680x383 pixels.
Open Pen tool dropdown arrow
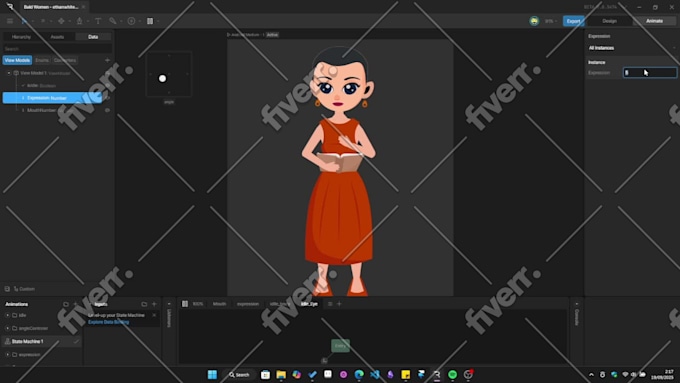[87, 21]
